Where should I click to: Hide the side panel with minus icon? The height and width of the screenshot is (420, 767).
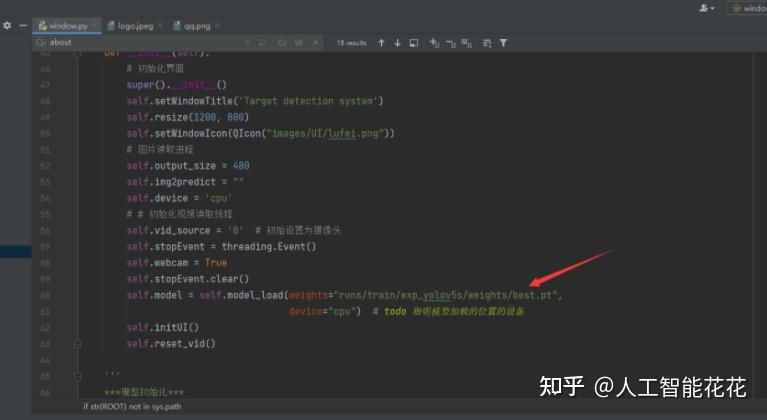tap(23, 25)
